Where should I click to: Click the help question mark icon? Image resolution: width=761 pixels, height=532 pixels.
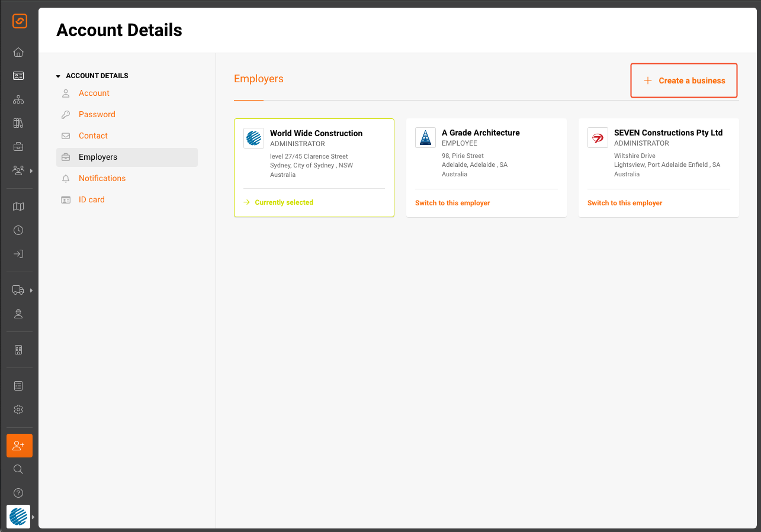pyautogui.click(x=18, y=492)
